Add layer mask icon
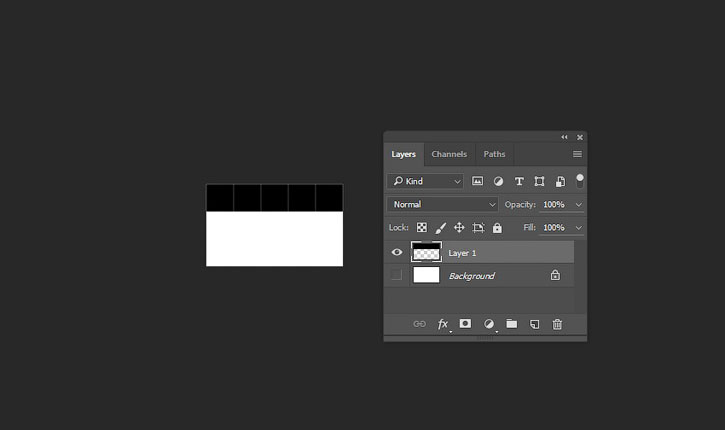This screenshot has height=430, width=725. (465, 324)
